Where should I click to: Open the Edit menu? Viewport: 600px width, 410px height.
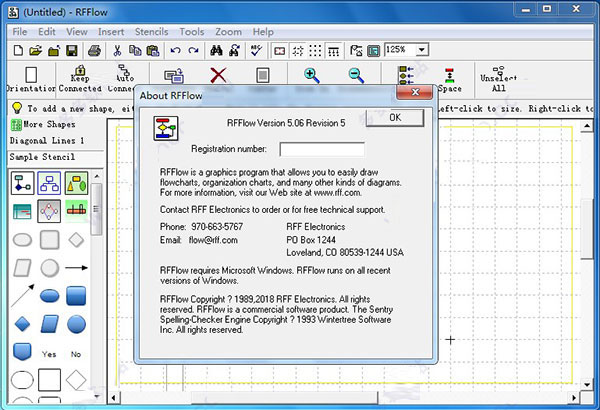[47, 32]
